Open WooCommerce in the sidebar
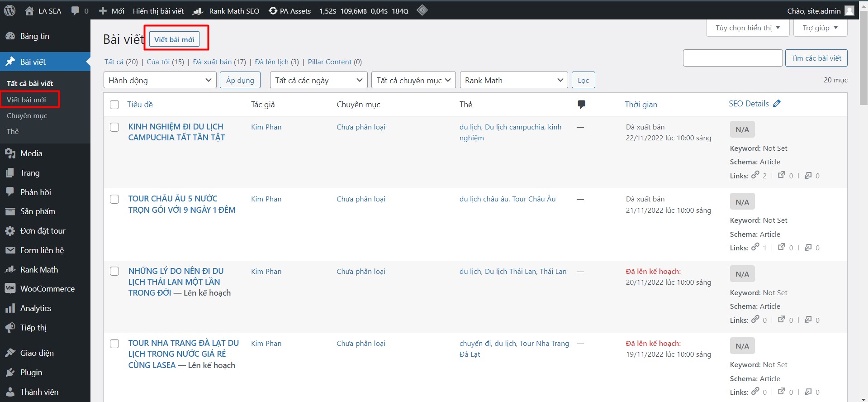Image resolution: width=868 pixels, height=402 pixels. [x=47, y=289]
